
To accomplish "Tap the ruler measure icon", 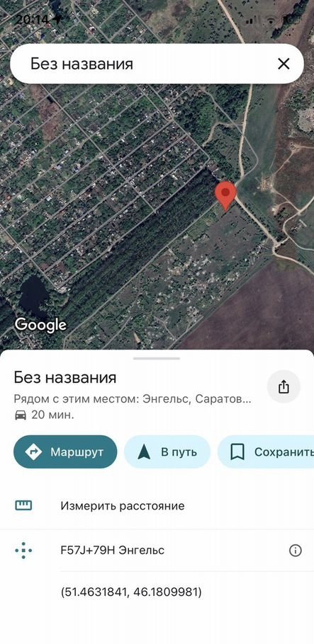I will (x=23, y=505).
